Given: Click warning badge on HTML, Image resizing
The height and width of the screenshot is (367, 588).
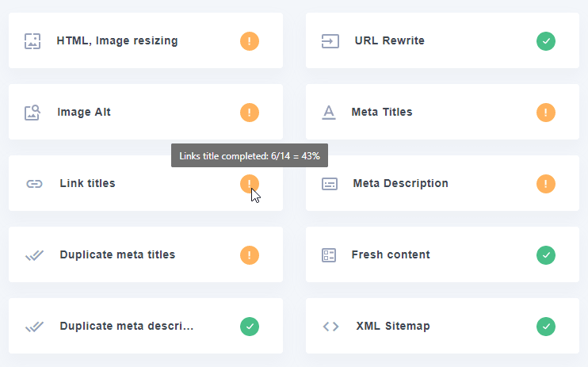Looking at the screenshot, I should click(x=250, y=41).
